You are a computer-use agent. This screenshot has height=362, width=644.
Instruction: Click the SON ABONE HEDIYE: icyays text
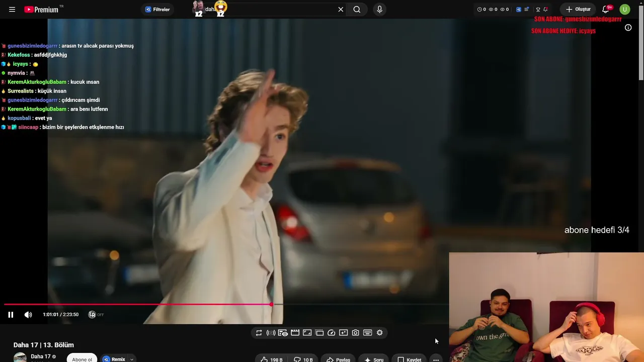(x=563, y=31)
